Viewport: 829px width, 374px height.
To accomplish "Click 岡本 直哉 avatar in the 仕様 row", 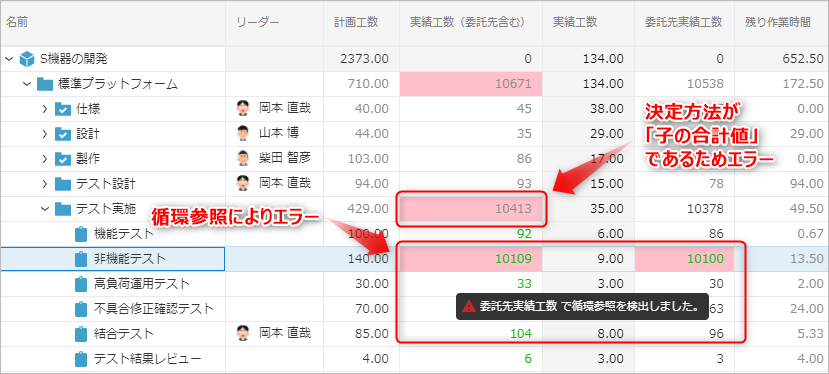I will (x=242, y=108).
